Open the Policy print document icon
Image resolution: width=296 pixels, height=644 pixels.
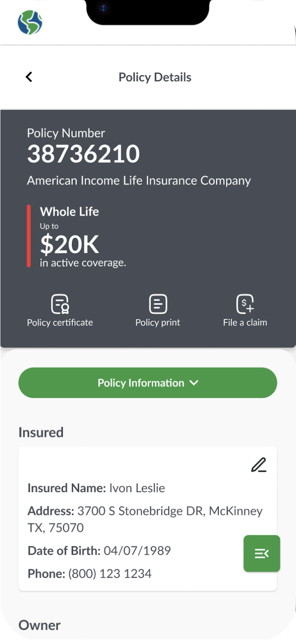pos(158,304)
